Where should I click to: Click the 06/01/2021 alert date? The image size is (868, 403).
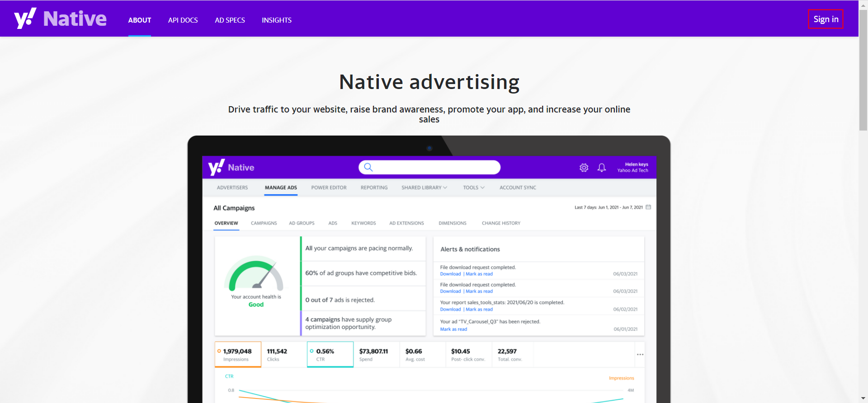pyautogui.click(x=625, y=329)
